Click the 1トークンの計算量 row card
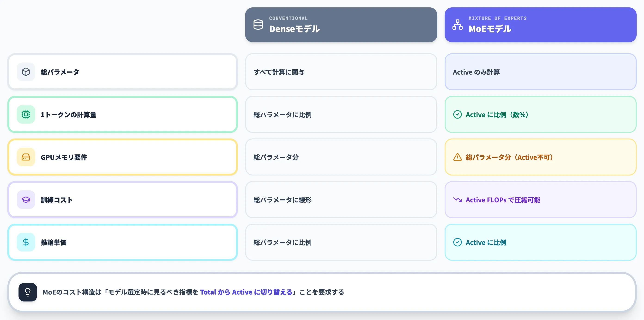 (x=123, y=114)
